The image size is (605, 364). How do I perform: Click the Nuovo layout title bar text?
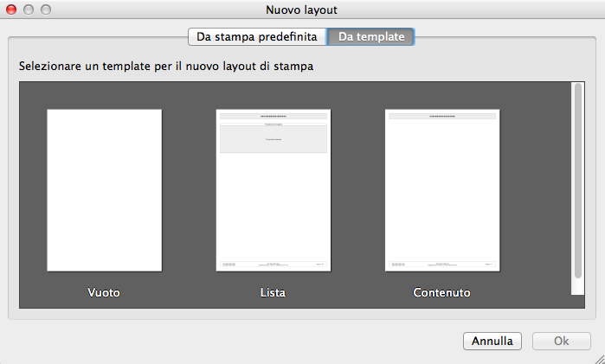point(301,10)
